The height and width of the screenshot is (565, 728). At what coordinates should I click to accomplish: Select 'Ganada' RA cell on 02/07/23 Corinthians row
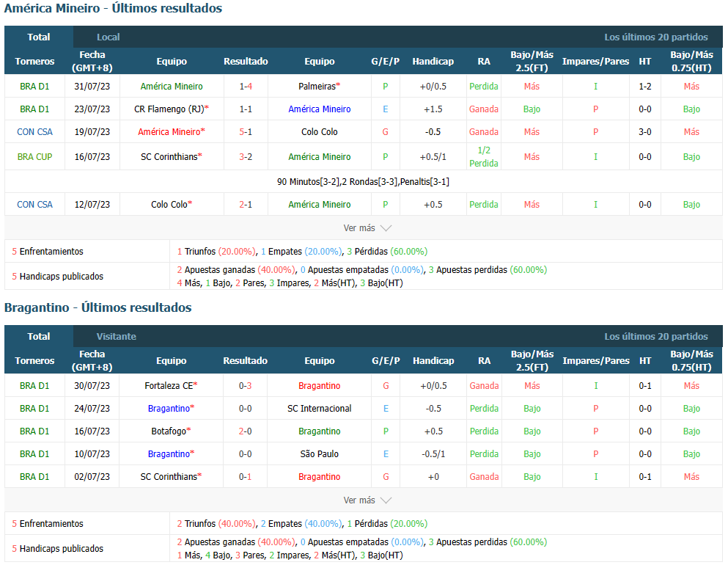point(484,476)
